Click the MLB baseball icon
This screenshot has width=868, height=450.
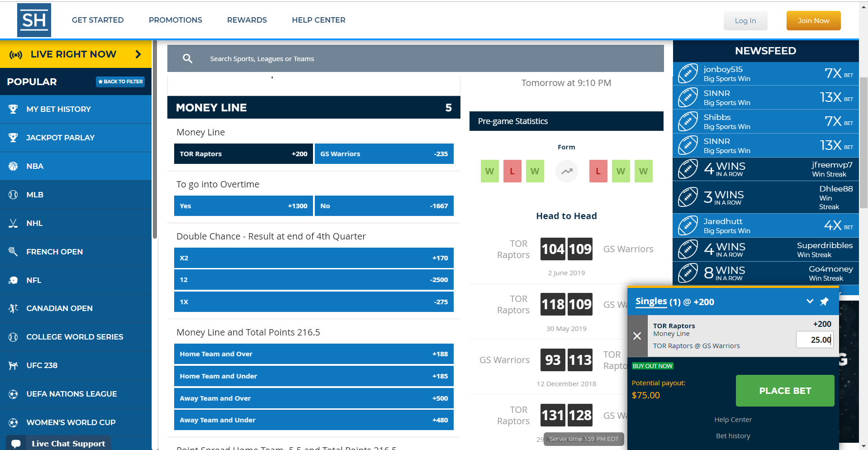point(13,195)
